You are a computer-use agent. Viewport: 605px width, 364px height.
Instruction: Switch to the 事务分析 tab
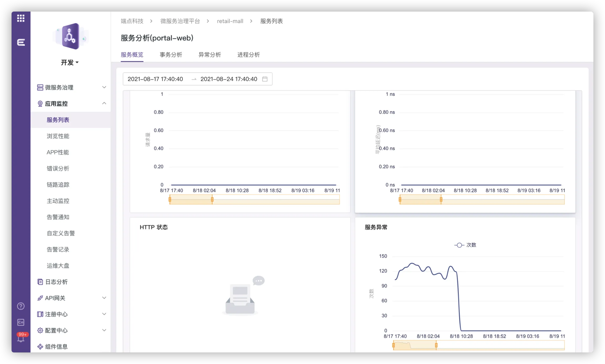[x=171, y=55]
